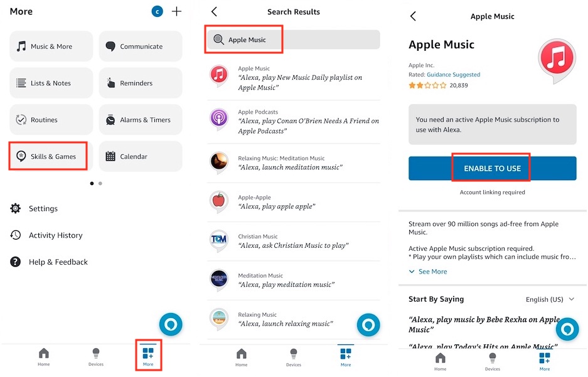Image resolution: width=588 pixels, height=377 pixels.
Task: Open the Christian Music skill result
Action: 294,241
